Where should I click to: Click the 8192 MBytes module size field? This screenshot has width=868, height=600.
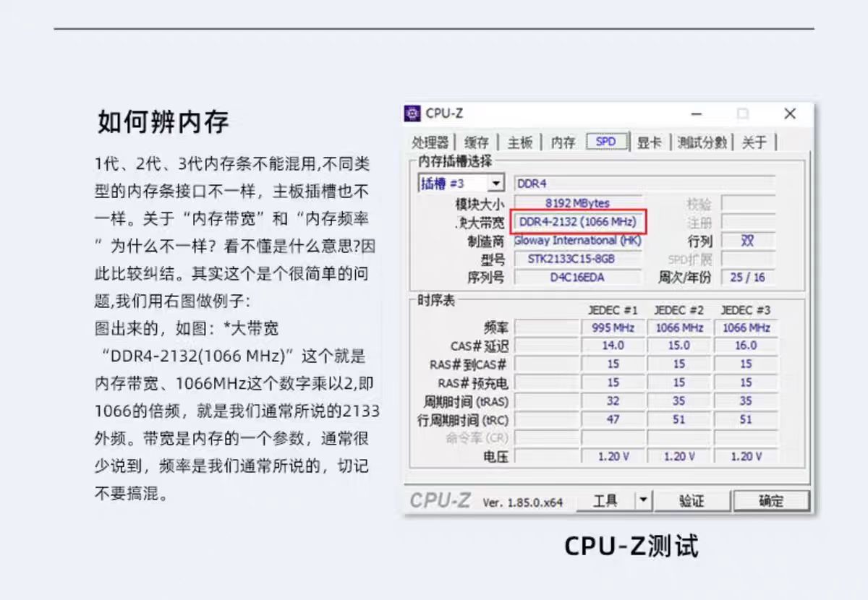577,203
